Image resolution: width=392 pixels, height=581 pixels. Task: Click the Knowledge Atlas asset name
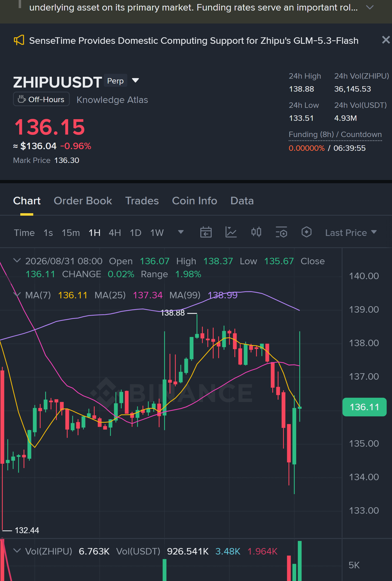point(112,100)
